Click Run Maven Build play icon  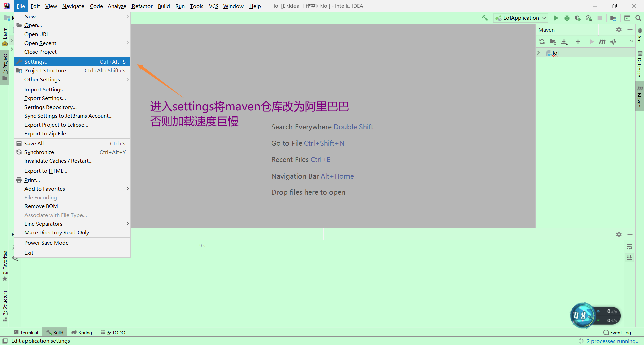click(592, 42)
